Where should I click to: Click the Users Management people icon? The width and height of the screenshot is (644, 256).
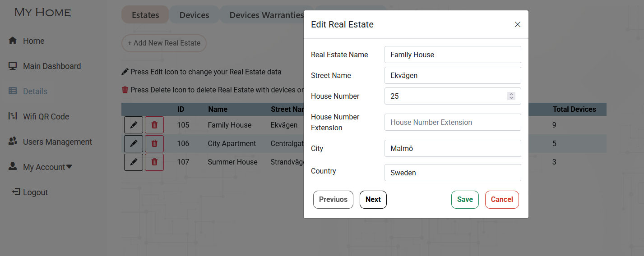[13, 142]
